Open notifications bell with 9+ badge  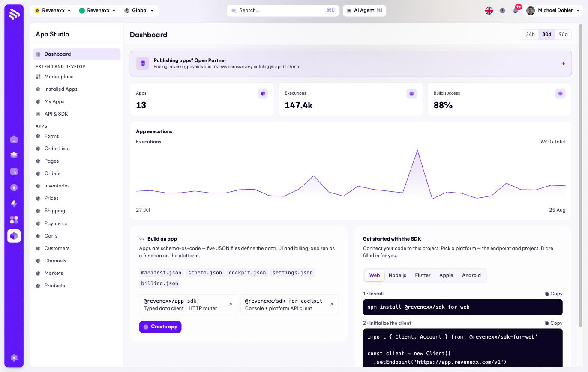[516, 10]
